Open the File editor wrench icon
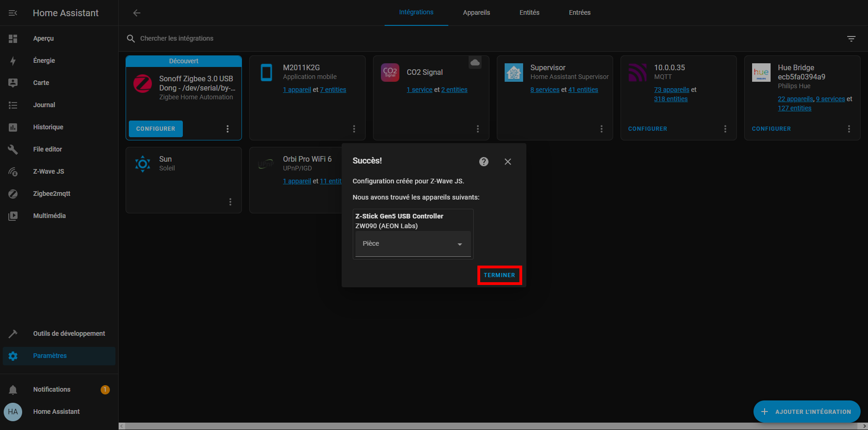Image resolution: width=868 pixels, height=430 pixels. point(13,149)
